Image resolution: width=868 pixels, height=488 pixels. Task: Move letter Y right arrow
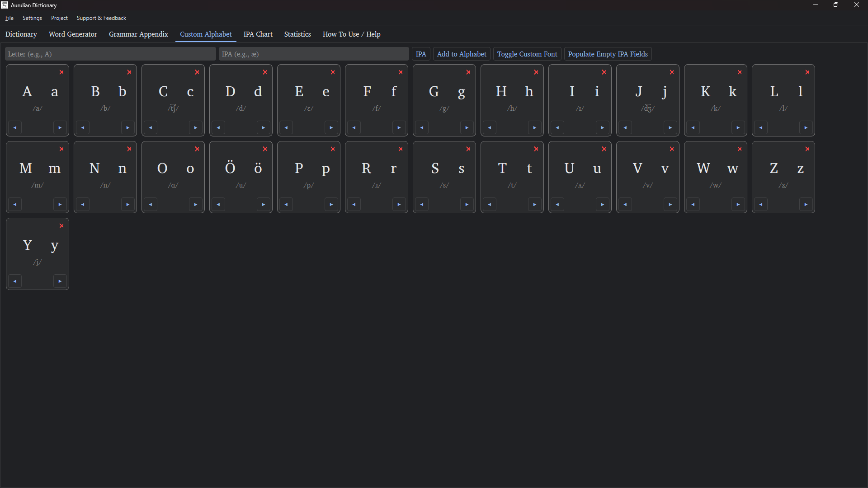tap(60, 282)
